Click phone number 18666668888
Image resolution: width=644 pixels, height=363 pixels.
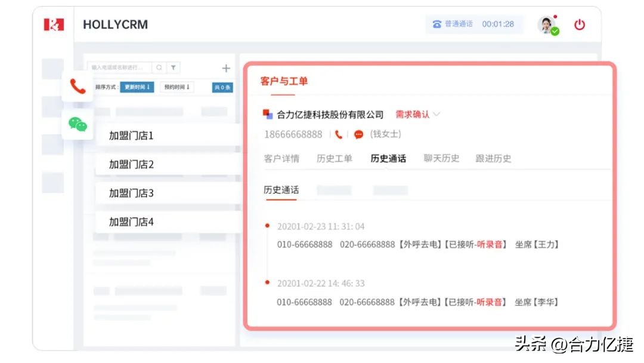pos(293,134)
